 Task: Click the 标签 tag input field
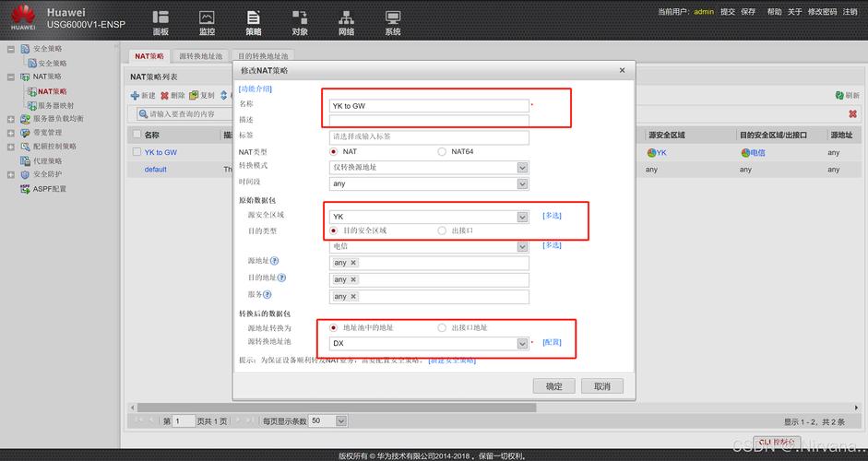pyautogui.click(x=429, y=136)
